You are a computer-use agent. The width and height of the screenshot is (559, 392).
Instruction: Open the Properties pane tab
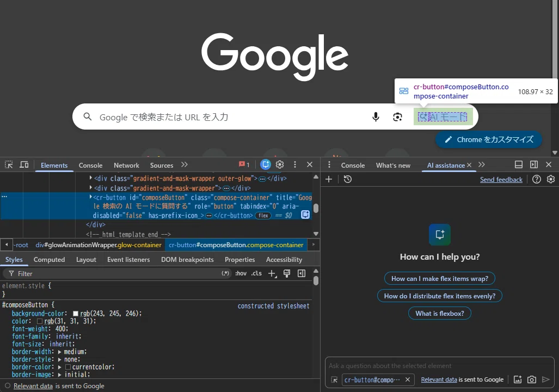point(239,260)
